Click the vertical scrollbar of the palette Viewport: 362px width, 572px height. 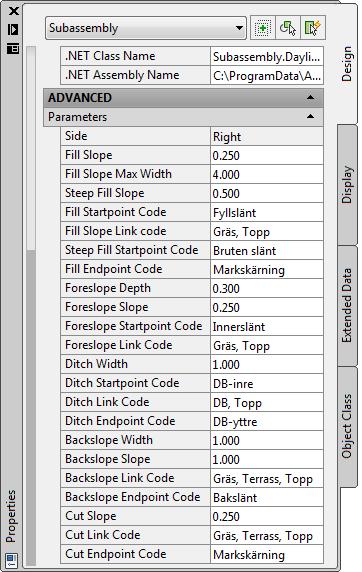31,306
